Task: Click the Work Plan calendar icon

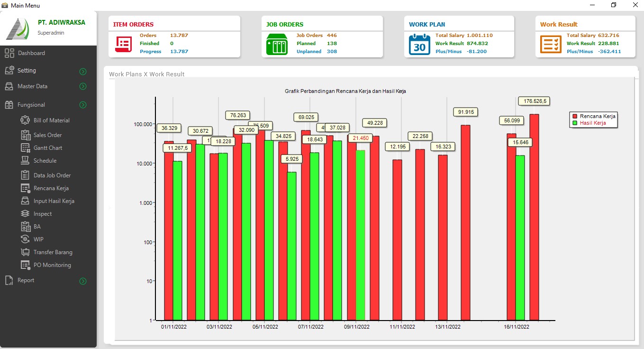Action: tap(419, 44)
